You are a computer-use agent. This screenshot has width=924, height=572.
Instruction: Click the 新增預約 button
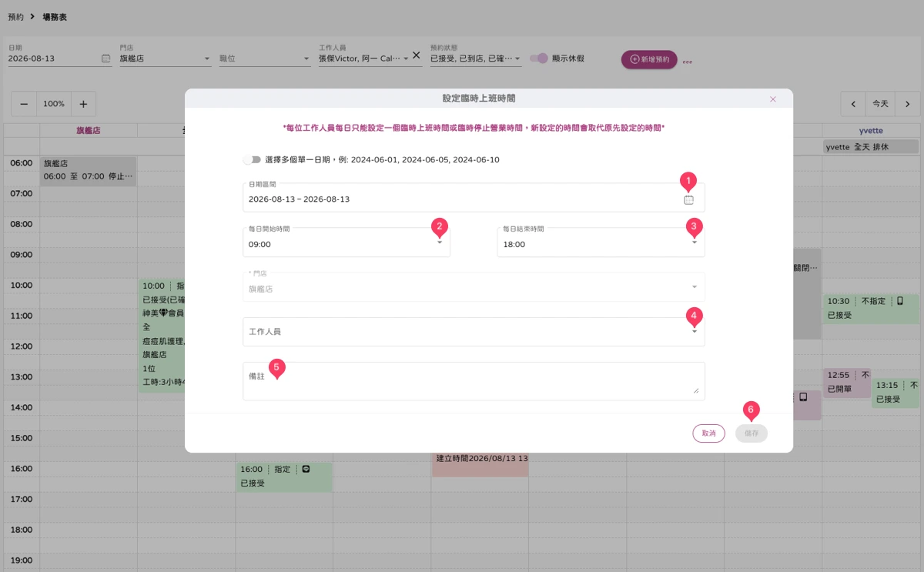tap(649, 59)
